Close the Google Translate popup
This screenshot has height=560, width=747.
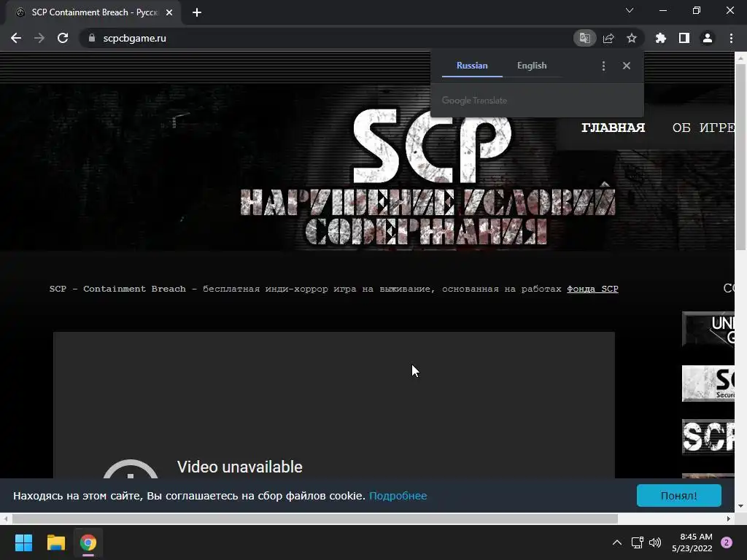point(627,66)
